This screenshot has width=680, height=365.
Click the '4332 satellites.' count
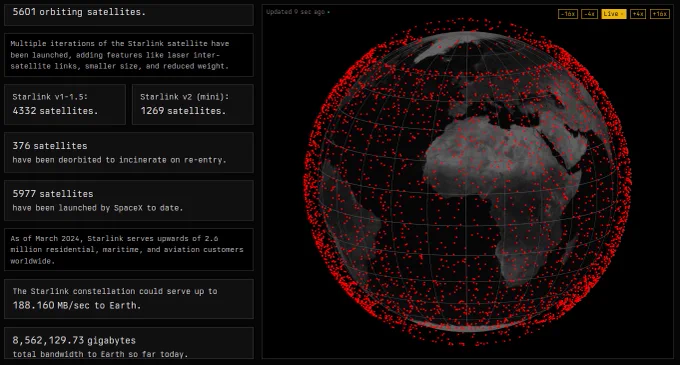point(55,111)
